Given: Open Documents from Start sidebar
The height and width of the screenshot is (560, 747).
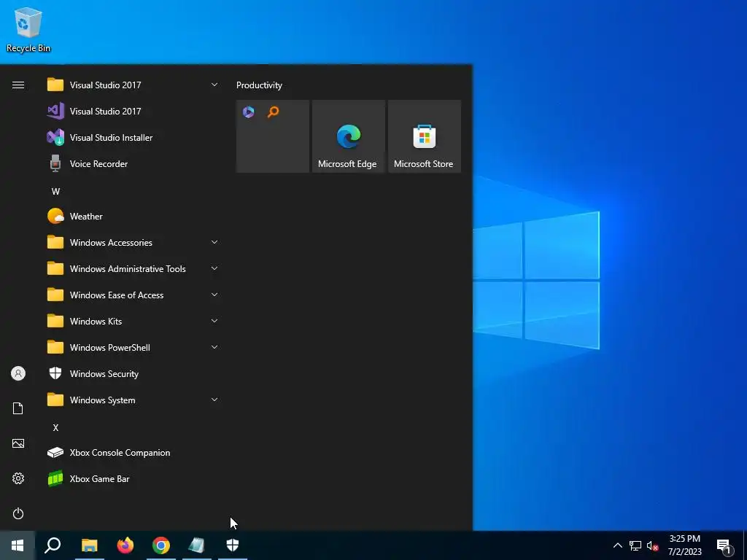Looking at the screenshot, I should coord(18,408).
